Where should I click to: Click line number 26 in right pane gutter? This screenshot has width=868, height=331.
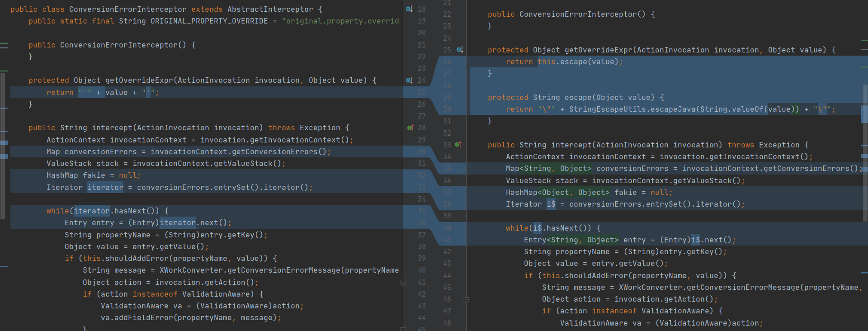coord(447,62)
